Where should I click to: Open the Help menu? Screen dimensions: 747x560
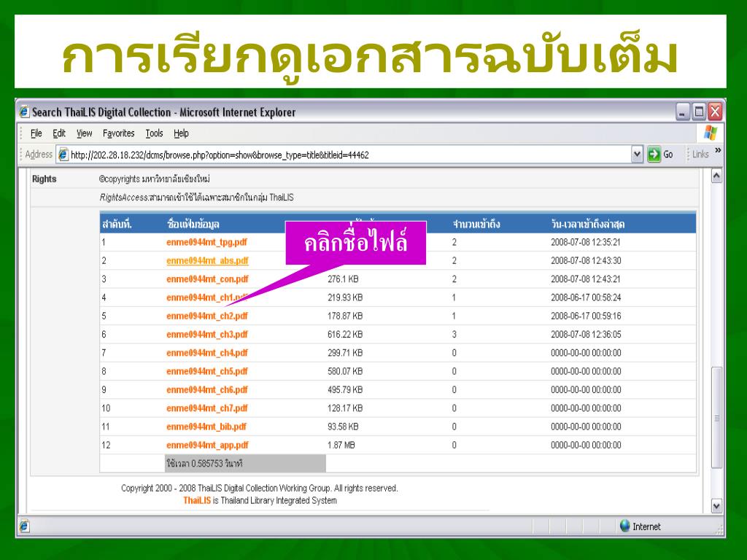(x=181, y=133)
